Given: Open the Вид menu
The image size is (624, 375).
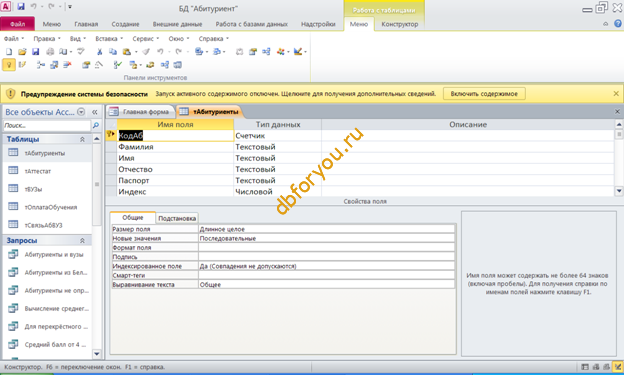Looking at the screenshot, I should click(x=78, y=39).
